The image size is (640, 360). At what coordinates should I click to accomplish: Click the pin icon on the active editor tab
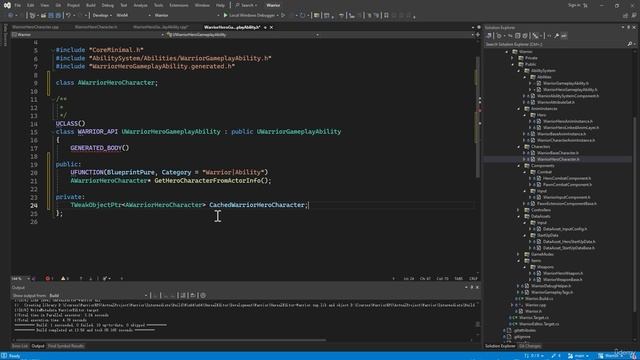click(265, 27)
